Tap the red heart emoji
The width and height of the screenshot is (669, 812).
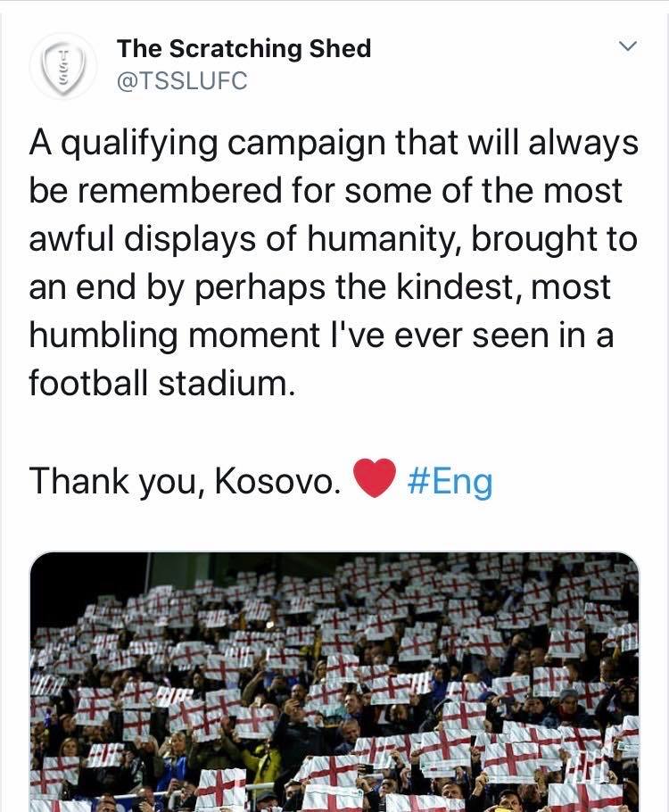375,478
